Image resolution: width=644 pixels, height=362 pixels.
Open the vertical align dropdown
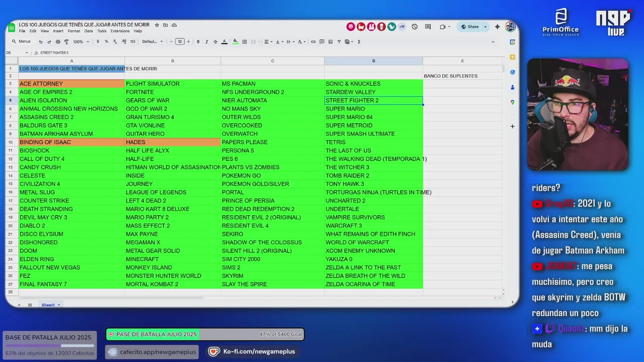click(x=279, y=42)
